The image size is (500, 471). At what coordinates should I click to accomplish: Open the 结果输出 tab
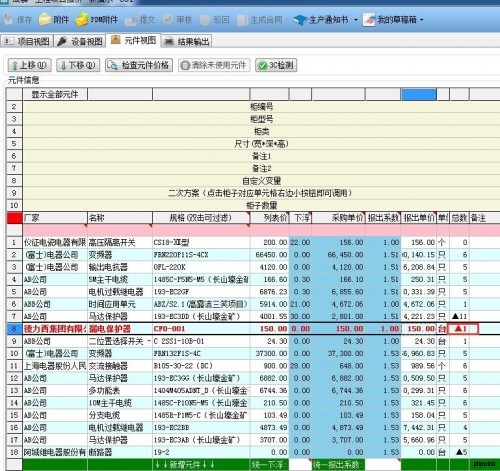tap(187, 41)
